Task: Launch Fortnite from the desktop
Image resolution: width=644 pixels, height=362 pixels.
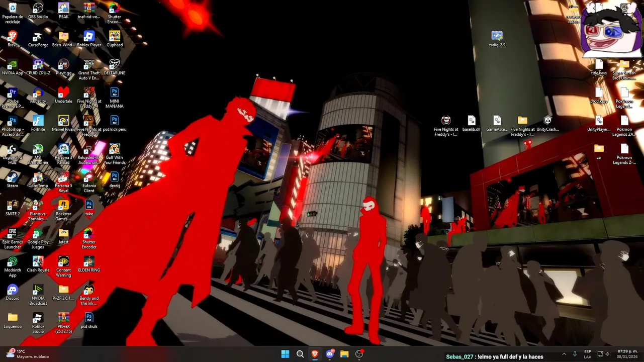Action: 38,123
